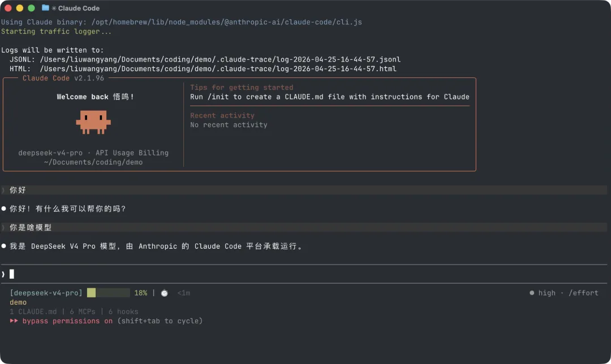Viewport: 611px width, 364px height.
Task: Click the '6 MCPs' status entry
Action: click(x=83, y=311)
